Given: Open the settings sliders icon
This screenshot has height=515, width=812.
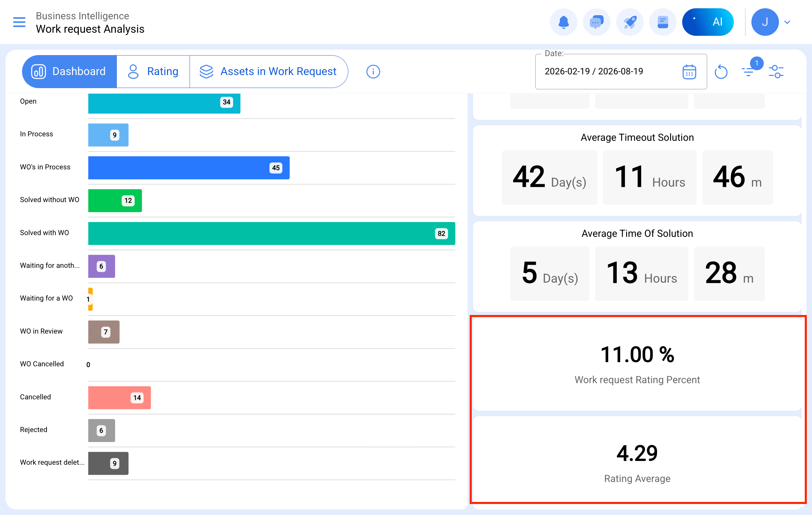Looking at the screenshot, I should tap(776, 72).
